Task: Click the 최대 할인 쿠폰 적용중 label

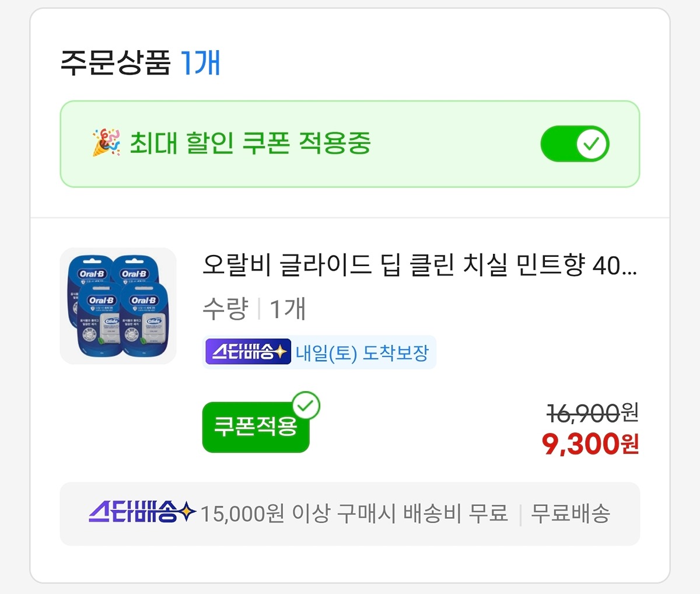Action: [x=250, y=143]
